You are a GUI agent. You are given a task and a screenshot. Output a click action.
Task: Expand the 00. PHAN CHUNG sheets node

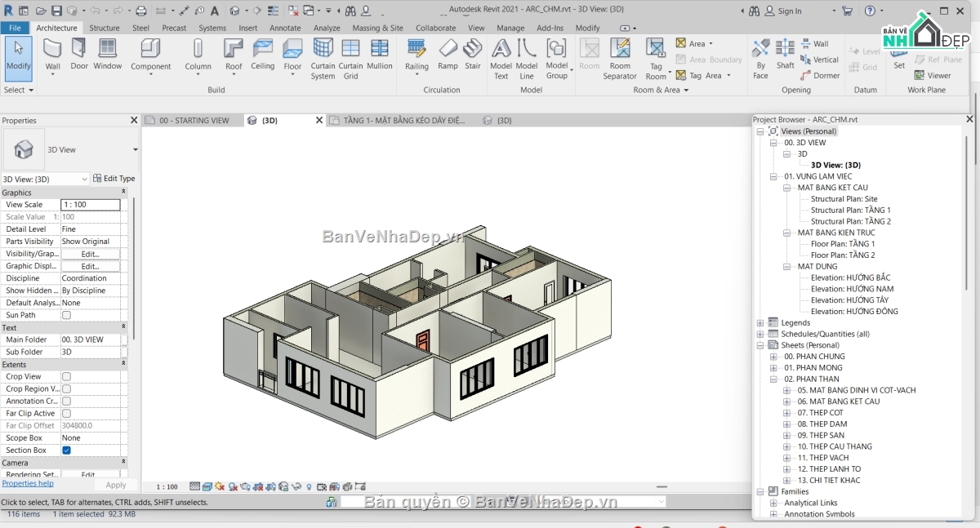click(x=773, y=357)
